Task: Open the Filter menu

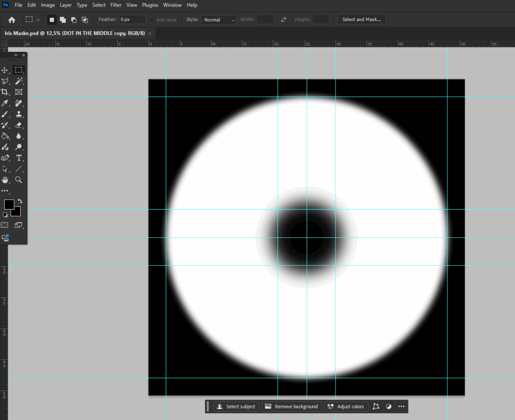Action: [x=116, y=5]
